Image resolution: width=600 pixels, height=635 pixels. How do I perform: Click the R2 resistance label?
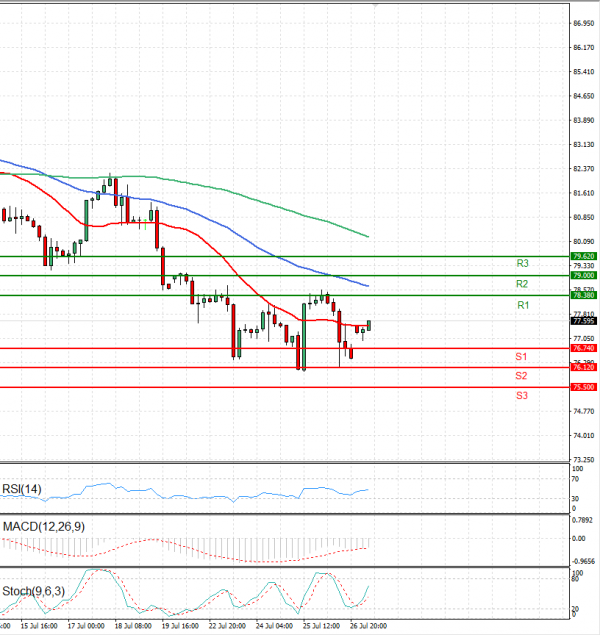[522, 284]
